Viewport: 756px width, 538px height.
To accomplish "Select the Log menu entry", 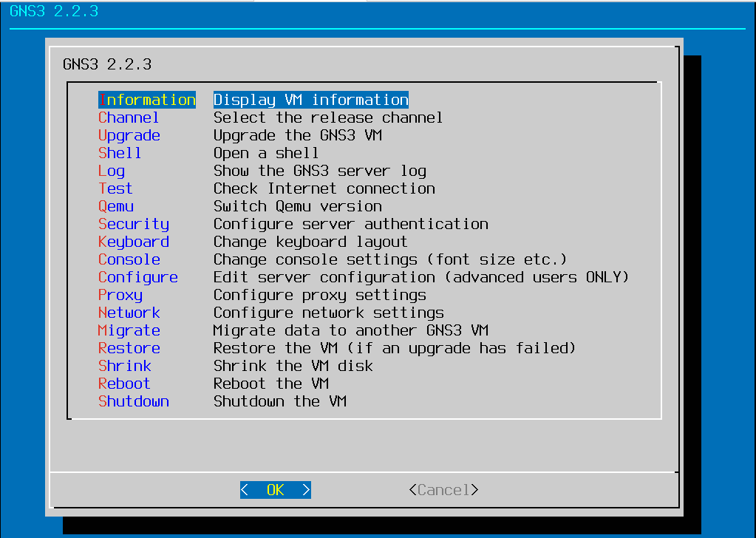I will pyautogui.click(x=112, y=171).
